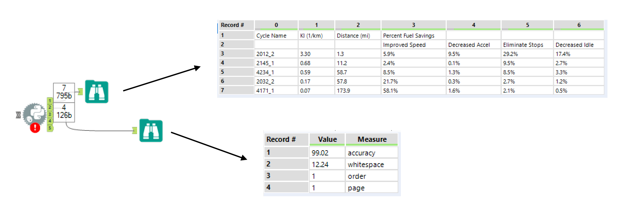This screenshot has width=644, height=204.
Task: Select the 'Measure' column header
Action: [372, 139]
